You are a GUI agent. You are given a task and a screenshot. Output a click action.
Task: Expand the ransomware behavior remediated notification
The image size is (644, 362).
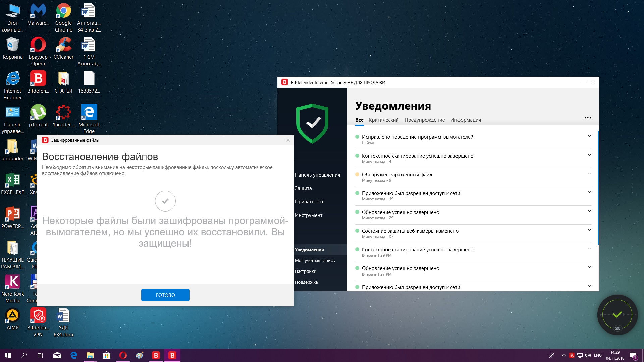(x=589, y=136)
